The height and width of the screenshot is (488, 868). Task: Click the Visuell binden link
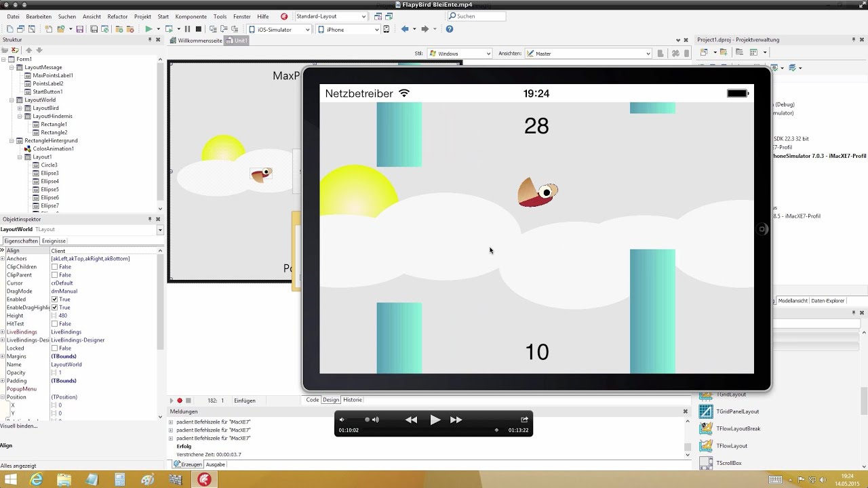[19, 426]
